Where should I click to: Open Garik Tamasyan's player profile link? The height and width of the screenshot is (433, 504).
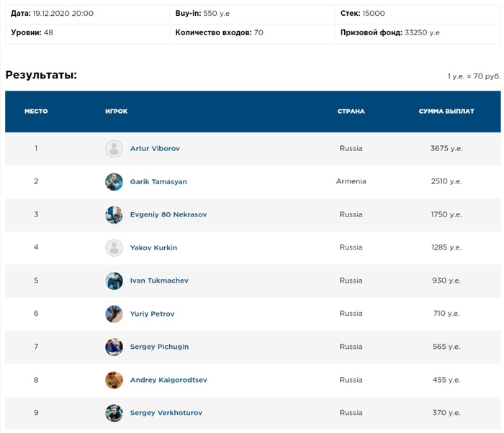tap(158, 182)
